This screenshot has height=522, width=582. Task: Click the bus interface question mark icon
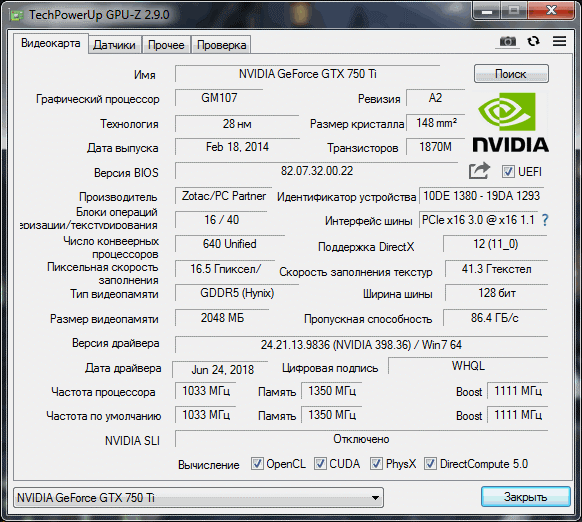pos(545,220)
